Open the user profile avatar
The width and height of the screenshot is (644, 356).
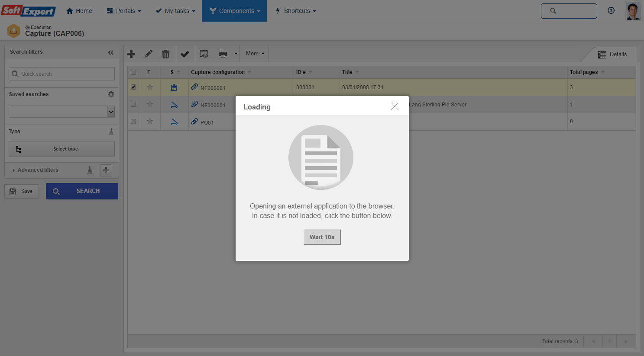tap(633, 11)
